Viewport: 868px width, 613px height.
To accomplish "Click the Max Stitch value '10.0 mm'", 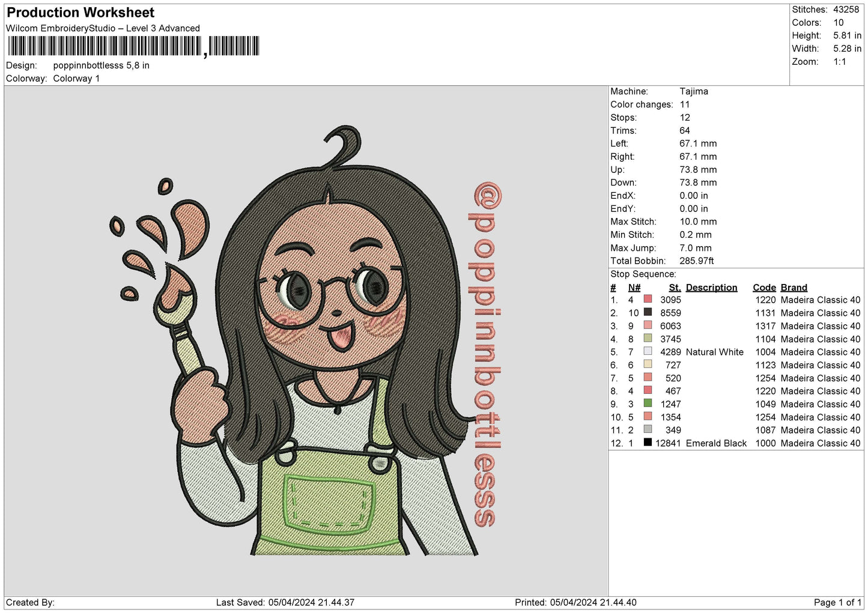I will click(698, 222).
